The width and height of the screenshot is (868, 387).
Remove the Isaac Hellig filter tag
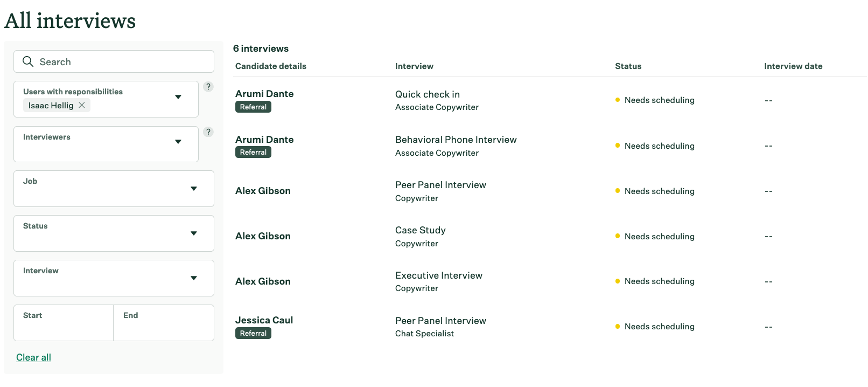[82, 106]
